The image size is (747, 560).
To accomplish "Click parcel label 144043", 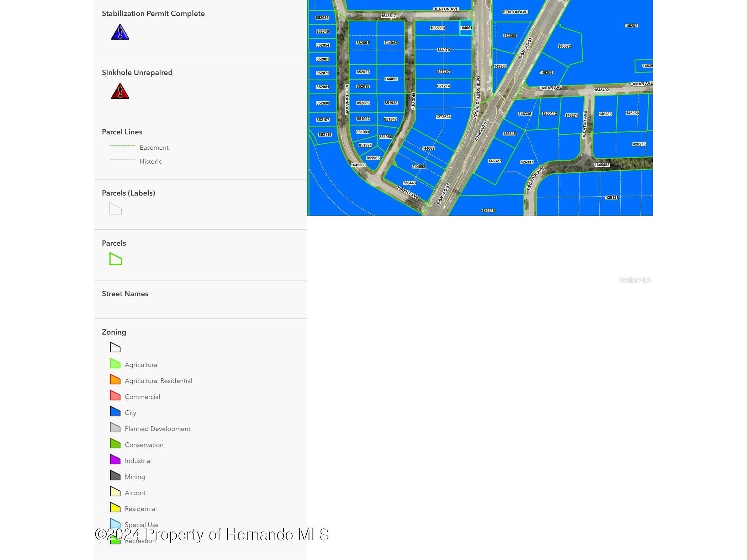I will pos(391,43).
